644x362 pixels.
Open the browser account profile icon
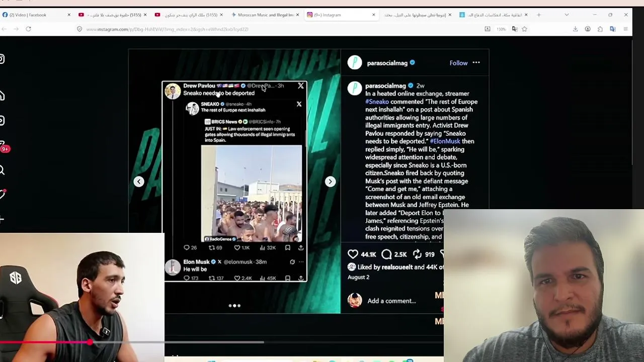pos(588,29)
